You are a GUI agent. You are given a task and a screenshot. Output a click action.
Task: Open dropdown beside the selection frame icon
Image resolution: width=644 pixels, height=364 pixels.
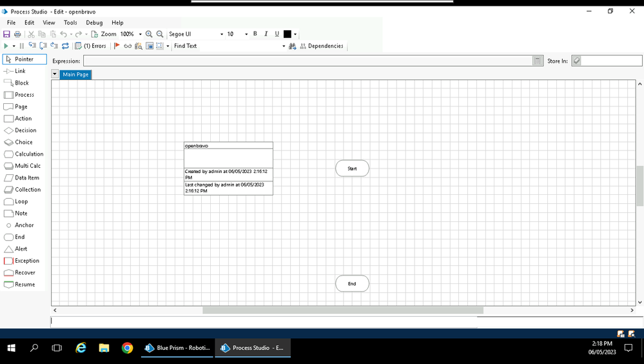coord(168,46)
